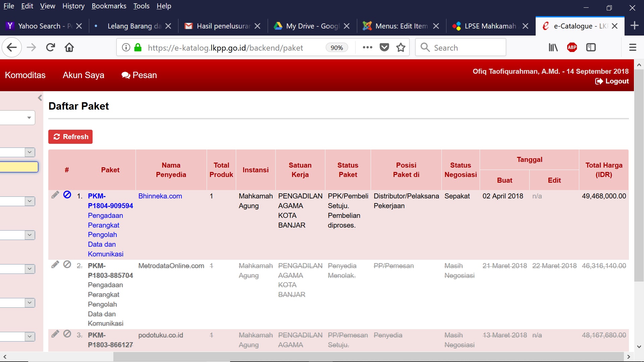Switch to LPSE Mahkamah tab
The width and height of the screenshot is (644, 362).
pos(490,26)
